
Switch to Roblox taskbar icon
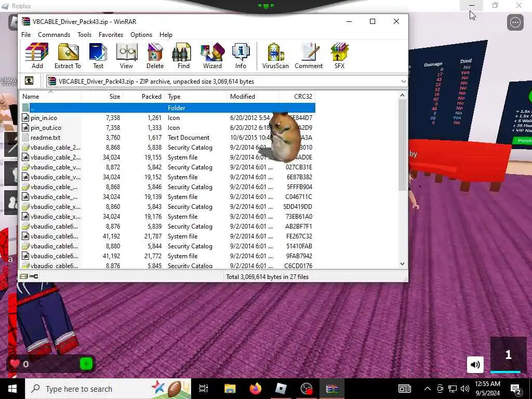click(281, 389)
